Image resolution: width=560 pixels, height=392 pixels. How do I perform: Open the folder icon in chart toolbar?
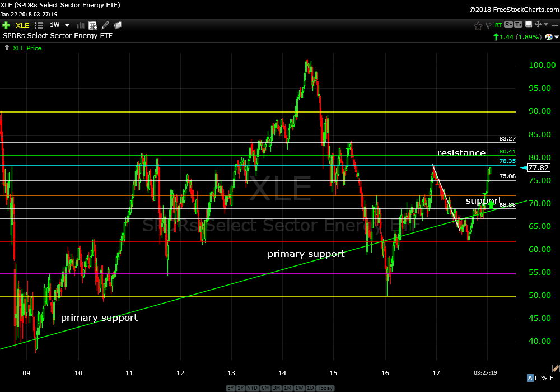pyautogui.click(x=118, y=25)
